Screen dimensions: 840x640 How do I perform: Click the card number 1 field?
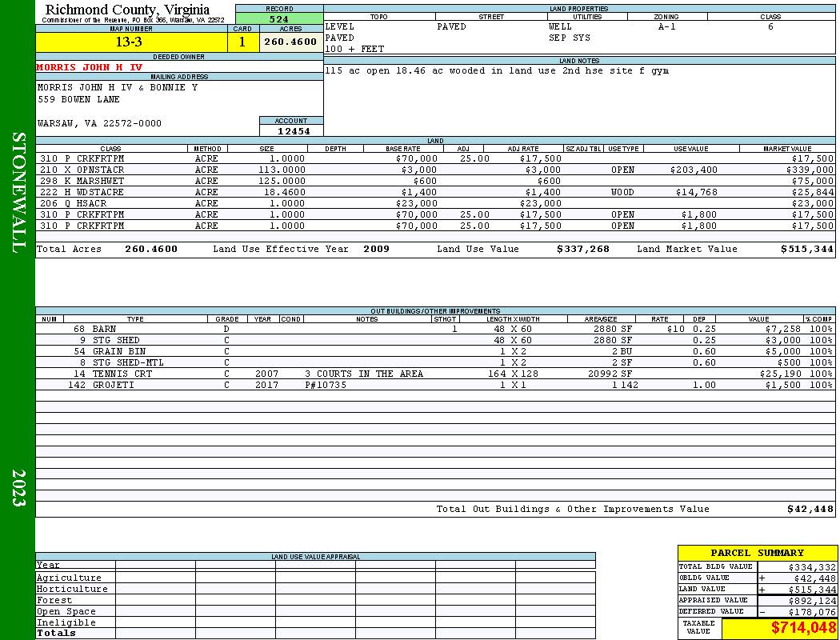click(242, 42)
